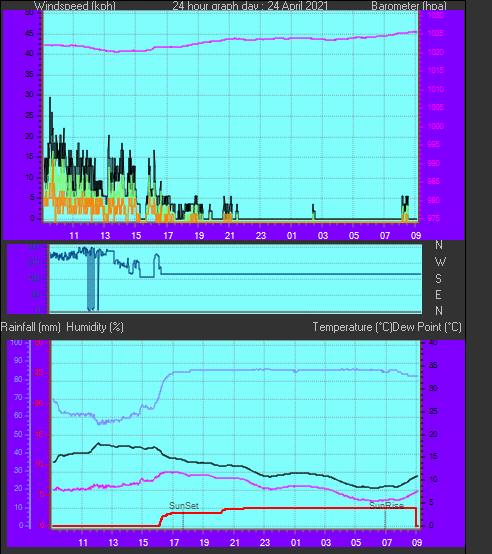492x554 pixels.
Task: Click the 'Rainfall (mm)' label
Action: (x=30, y=327)
